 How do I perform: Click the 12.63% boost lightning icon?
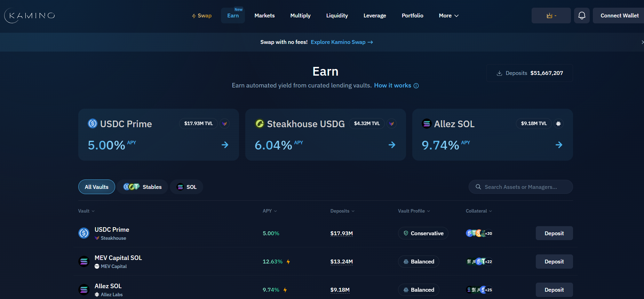click(x=288, y=262)
